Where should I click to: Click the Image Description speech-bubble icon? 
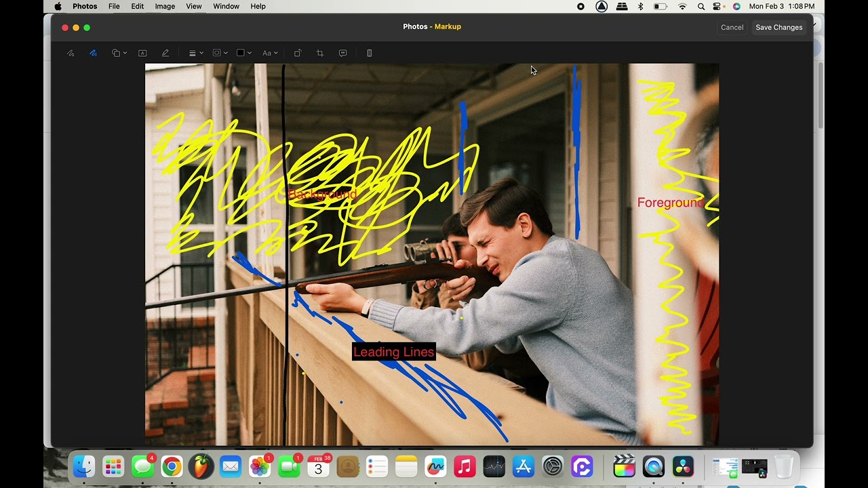[x=343, y=53]
